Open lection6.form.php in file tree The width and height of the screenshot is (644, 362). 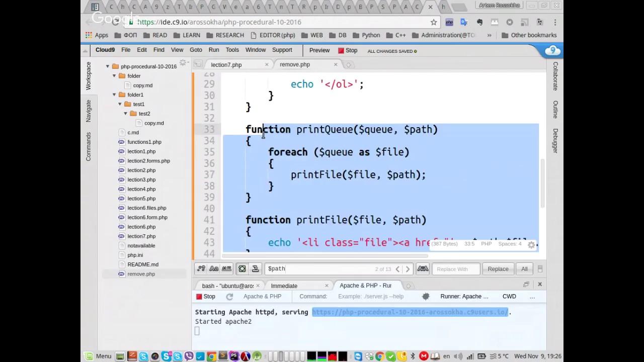click(x=147, y=217)
